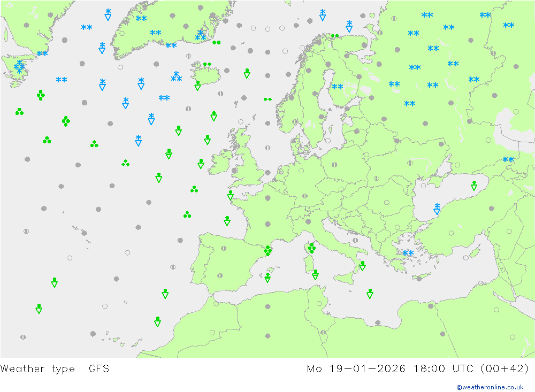Click the heavy snow symbol on southeast Greenland coast
Screen dimensions: 535x392
(x=201, y=35)
